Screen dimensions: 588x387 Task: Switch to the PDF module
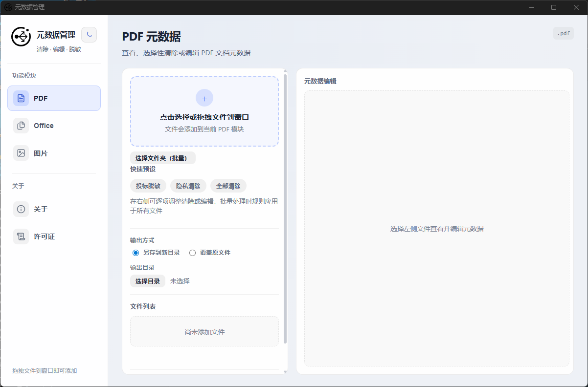point(54,98)
